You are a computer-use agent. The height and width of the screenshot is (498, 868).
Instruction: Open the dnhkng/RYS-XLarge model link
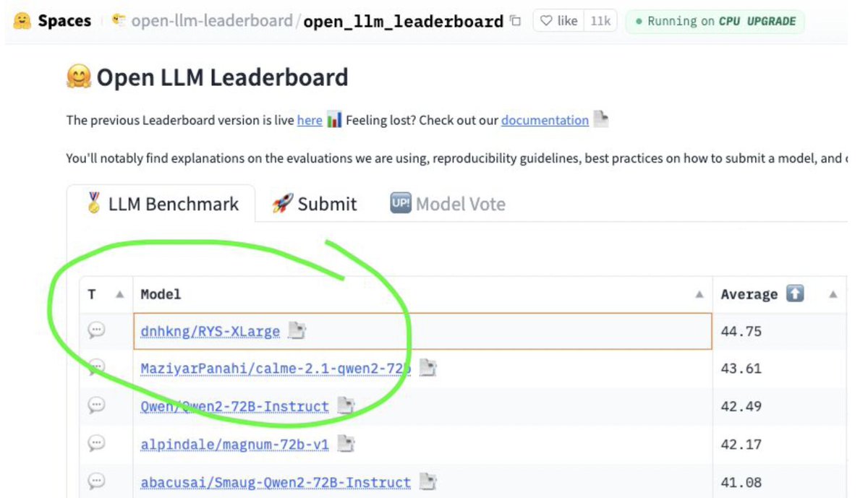tap(210, 332)
